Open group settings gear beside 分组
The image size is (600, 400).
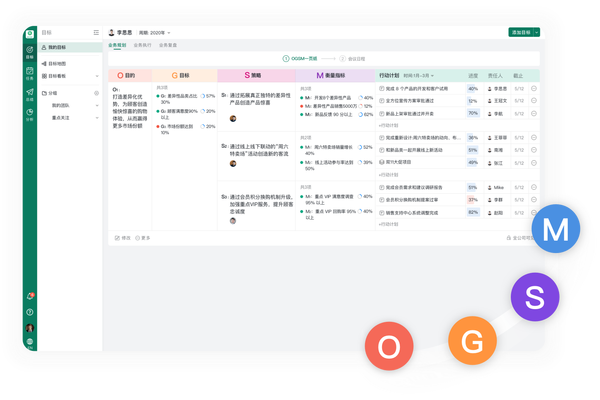[96, 93]
